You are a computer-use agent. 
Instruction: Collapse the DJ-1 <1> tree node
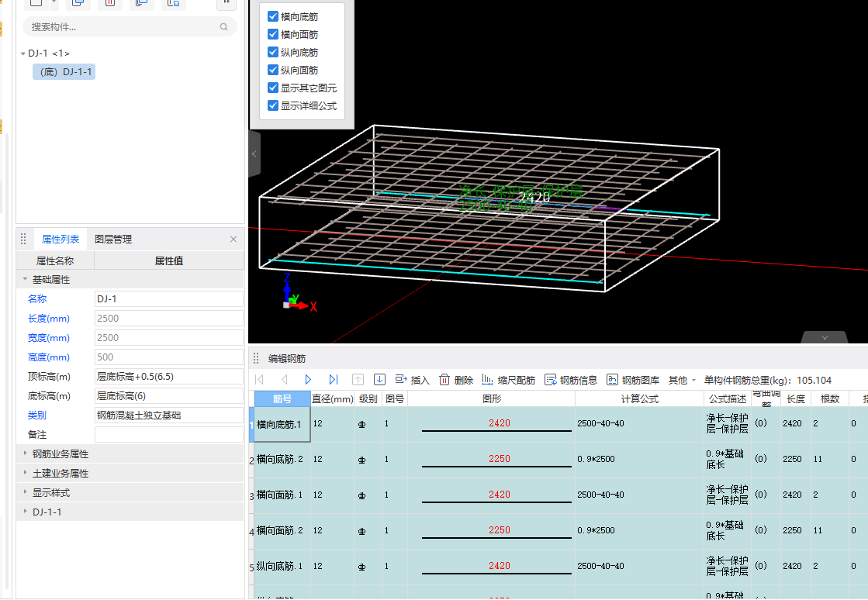click(23, 53)
